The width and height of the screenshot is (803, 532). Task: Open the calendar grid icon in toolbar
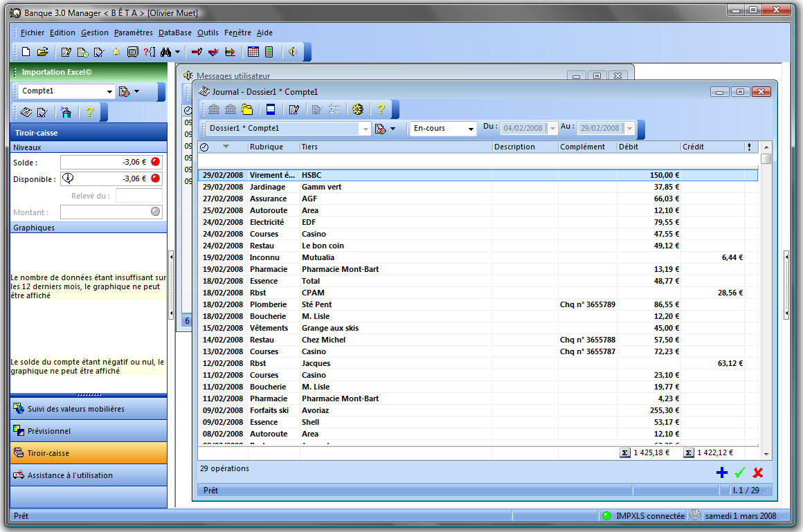pyautogui.click(x=253, y=52)
